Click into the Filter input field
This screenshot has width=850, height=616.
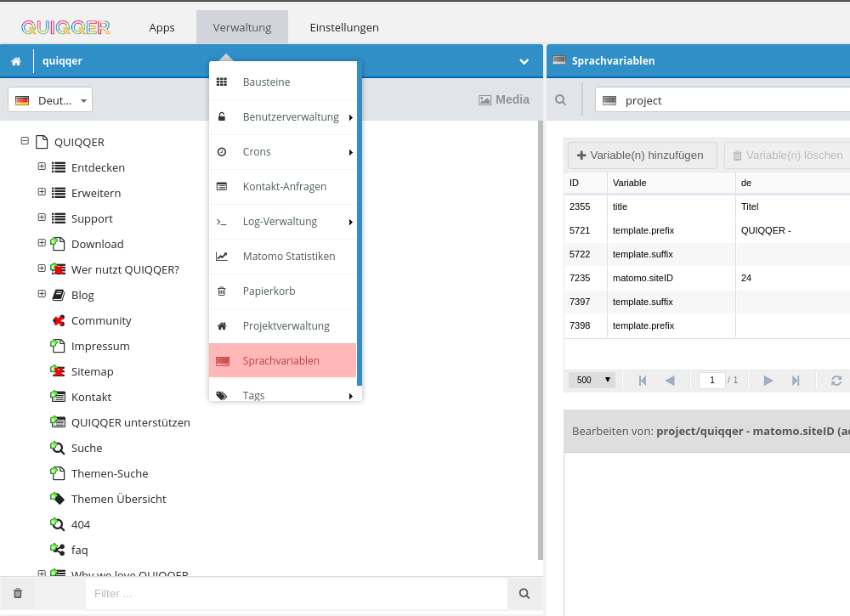point(296,593)
